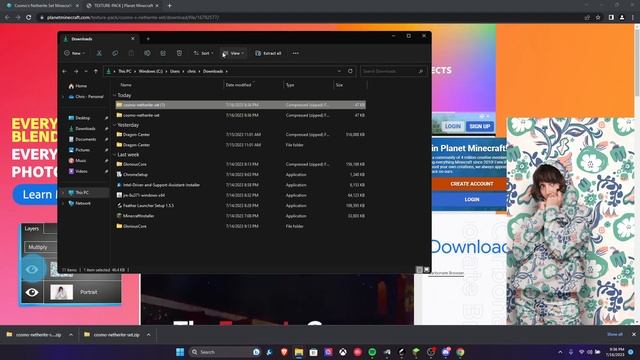
Task: Open options arrow for first cosmo-netherite download
Action: 71,335
